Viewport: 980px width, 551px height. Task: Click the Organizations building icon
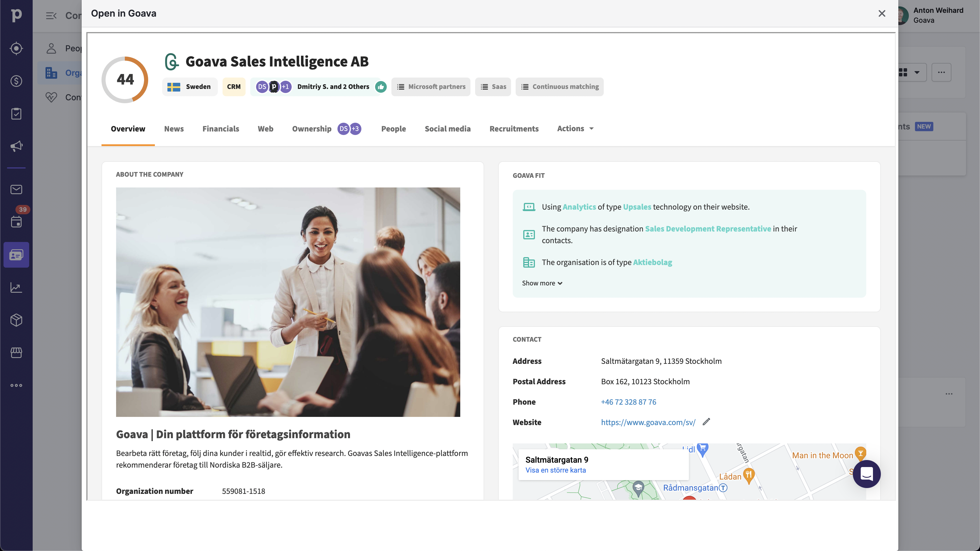51,73
